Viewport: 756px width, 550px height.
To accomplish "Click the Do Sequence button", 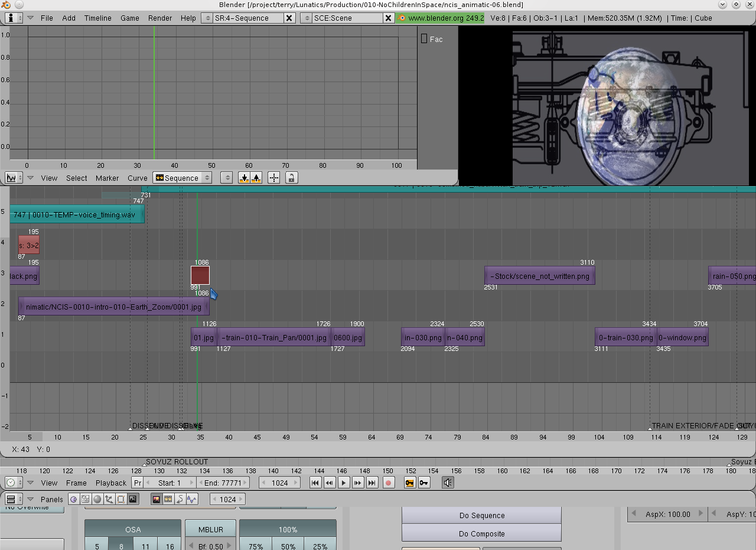I will click(481, 515).
